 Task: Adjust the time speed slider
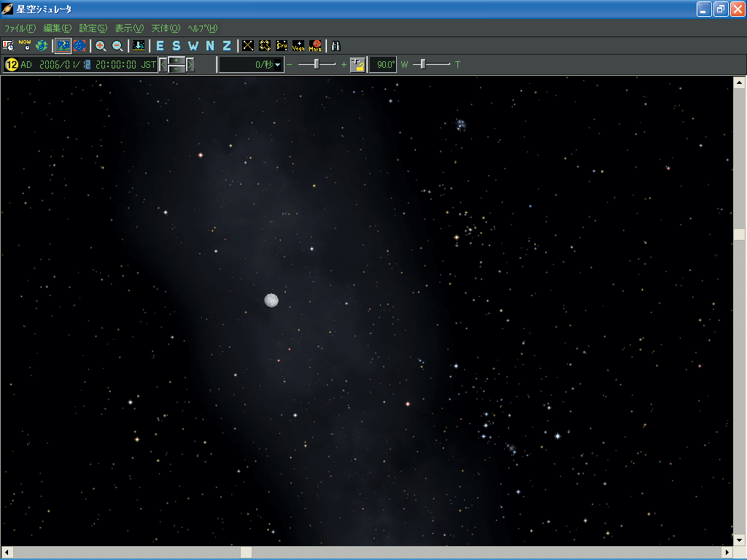point(317,64)
